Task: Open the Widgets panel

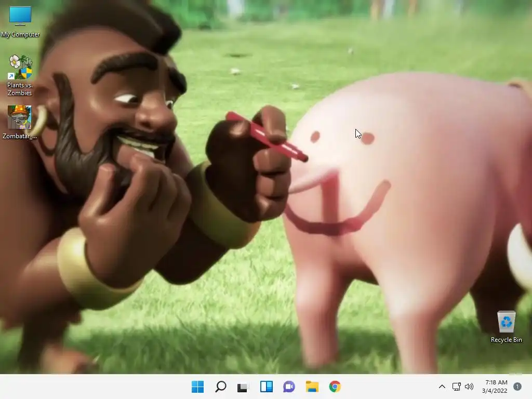Action: (x=267, y=387)
